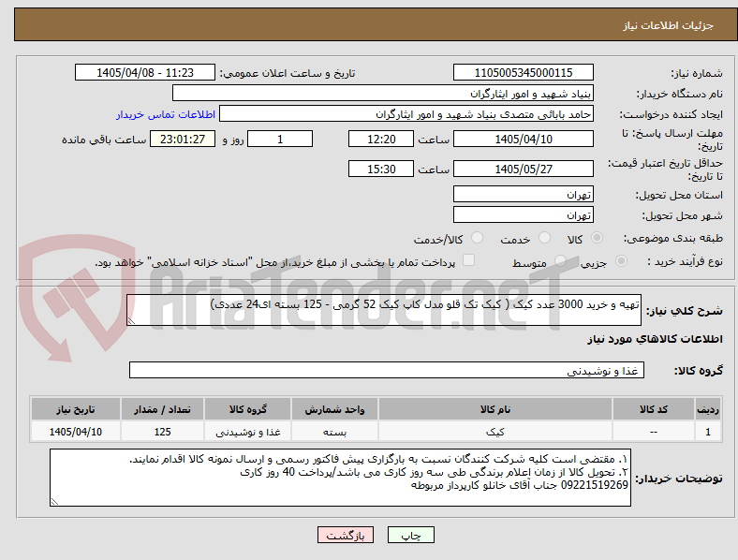
Task: Click the request creator field حامد بابائی
Action: point(406,114)
